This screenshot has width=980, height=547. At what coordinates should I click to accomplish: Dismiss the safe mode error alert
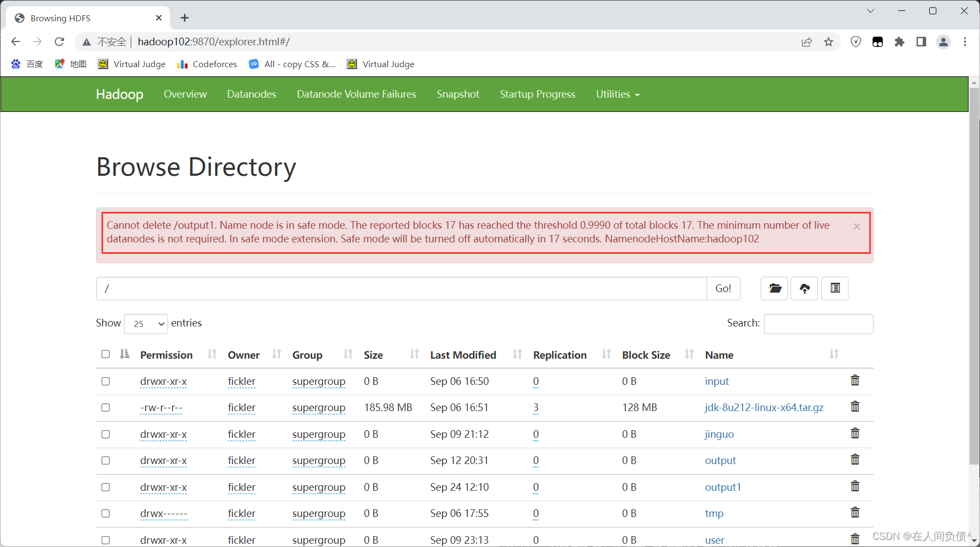point(857,227)
